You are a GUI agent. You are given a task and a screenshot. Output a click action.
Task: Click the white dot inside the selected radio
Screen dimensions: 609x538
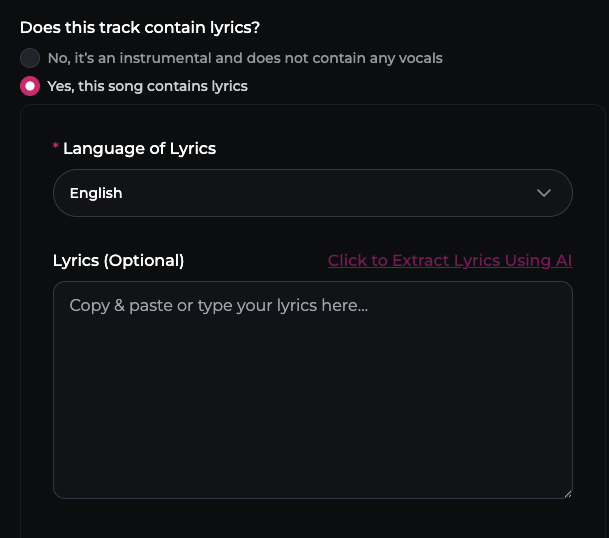[30, 86]
